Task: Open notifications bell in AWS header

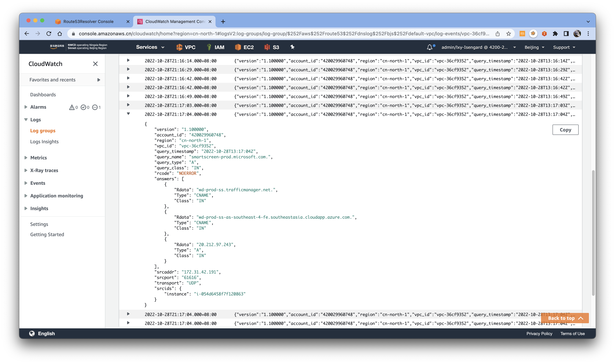Action: [x=430, y=47]
